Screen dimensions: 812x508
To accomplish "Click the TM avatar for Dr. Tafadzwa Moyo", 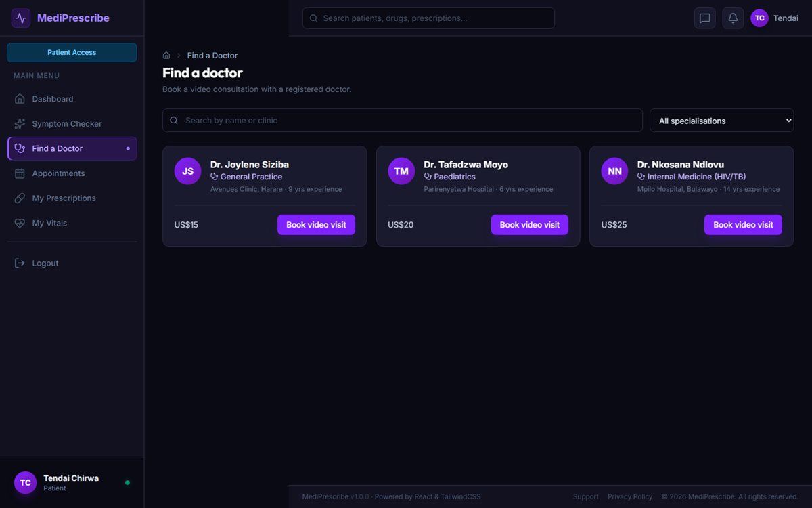I will click(401, 171).
